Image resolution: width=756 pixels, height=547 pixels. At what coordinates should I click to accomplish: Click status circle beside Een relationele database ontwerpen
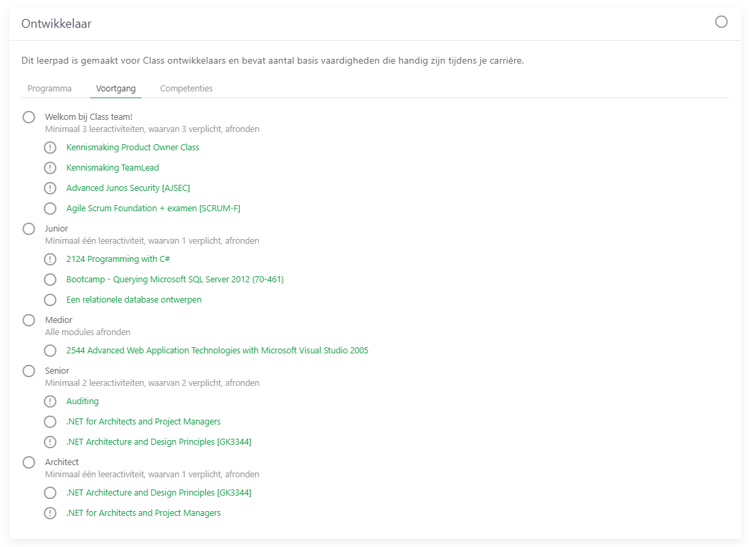tap(50, 300)
